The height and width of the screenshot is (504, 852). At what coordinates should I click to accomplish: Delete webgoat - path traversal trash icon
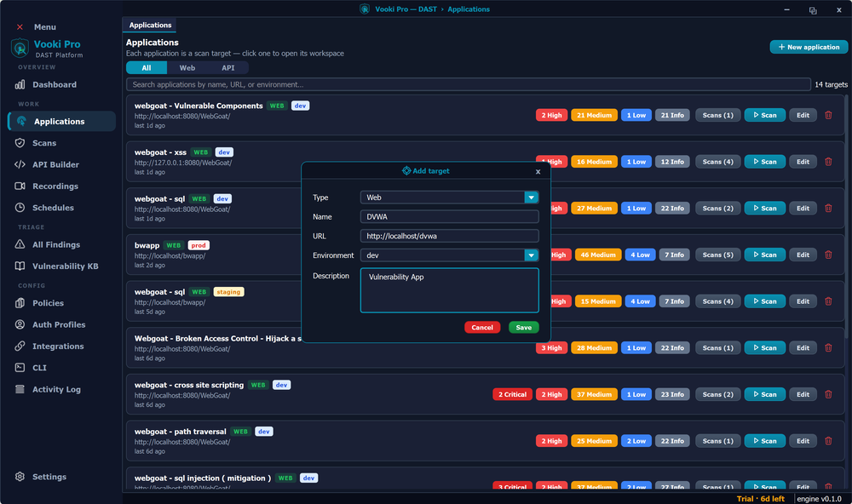[x=828, y=441]
